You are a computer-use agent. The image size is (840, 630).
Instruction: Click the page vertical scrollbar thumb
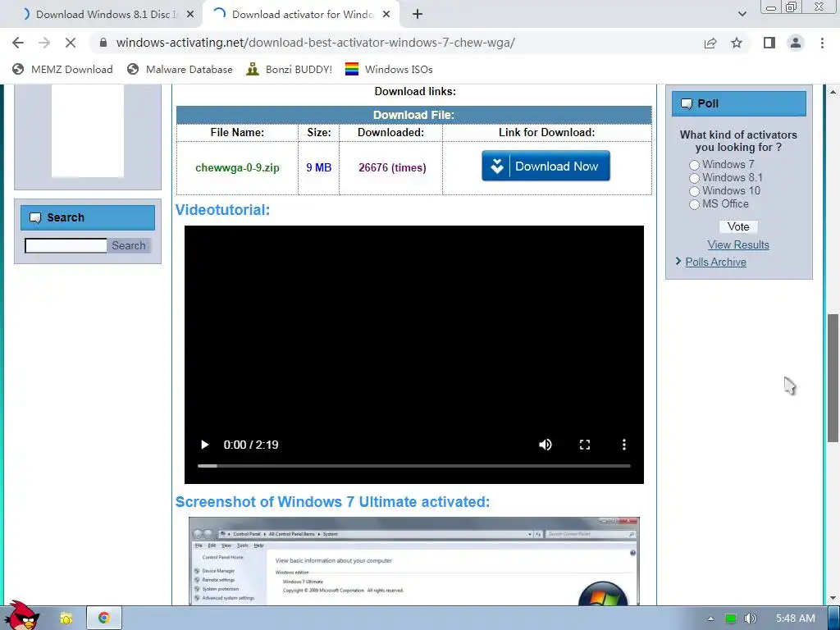[833, 377]
